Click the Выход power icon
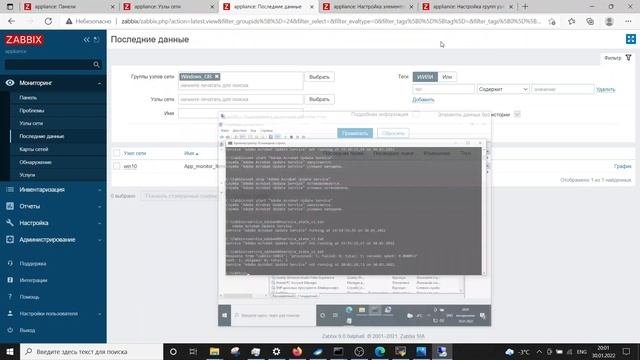 (x=10, y=330)
